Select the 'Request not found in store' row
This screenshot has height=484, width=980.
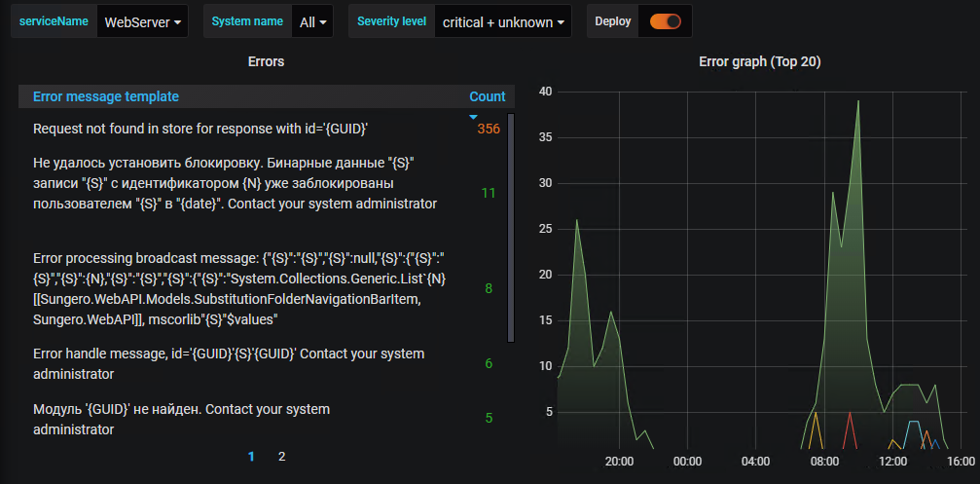pos(200,129)
